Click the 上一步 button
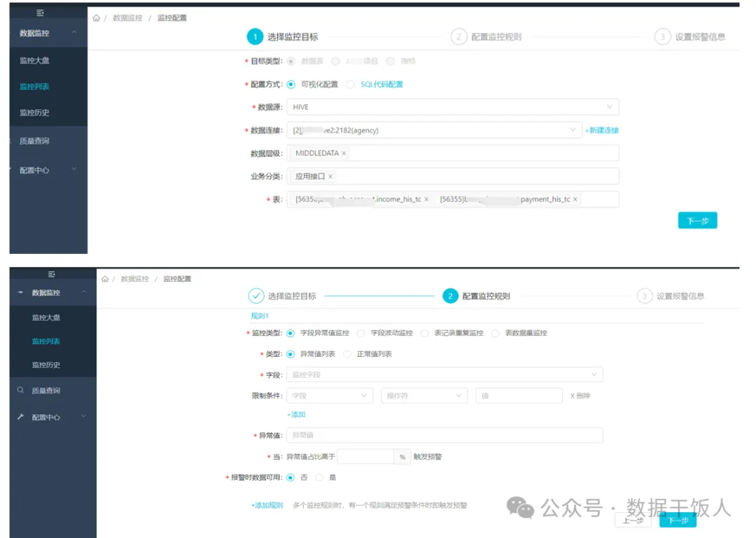 (x=633, y=521)
